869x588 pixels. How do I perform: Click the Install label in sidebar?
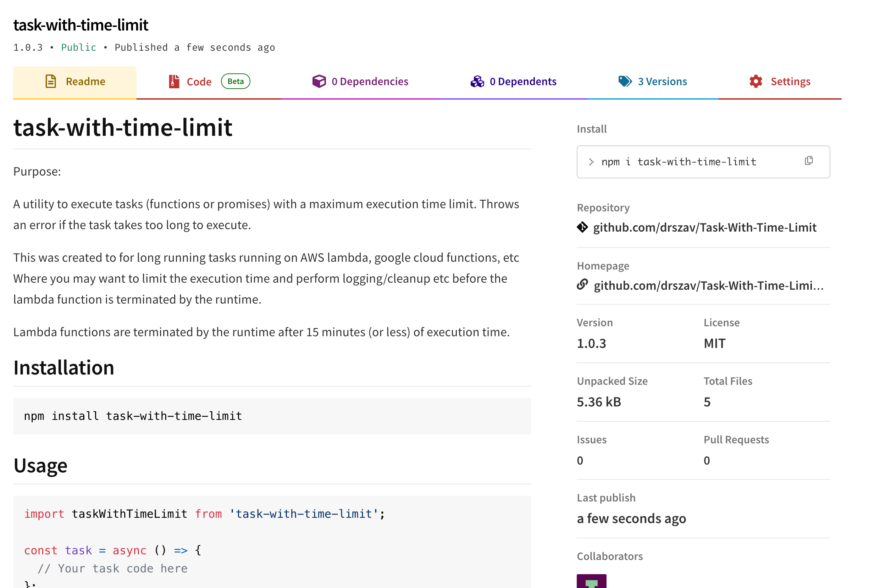point(592,129)
